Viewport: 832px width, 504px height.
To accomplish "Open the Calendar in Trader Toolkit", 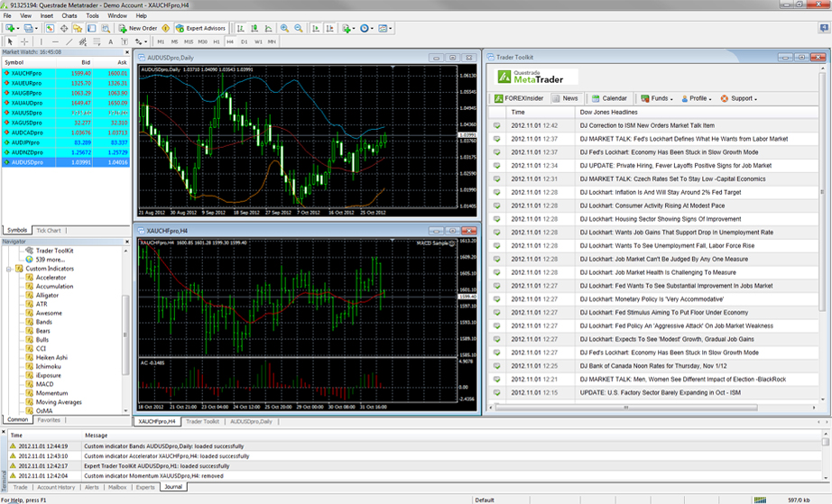I will pyautogui.click(x=609, y=98).
